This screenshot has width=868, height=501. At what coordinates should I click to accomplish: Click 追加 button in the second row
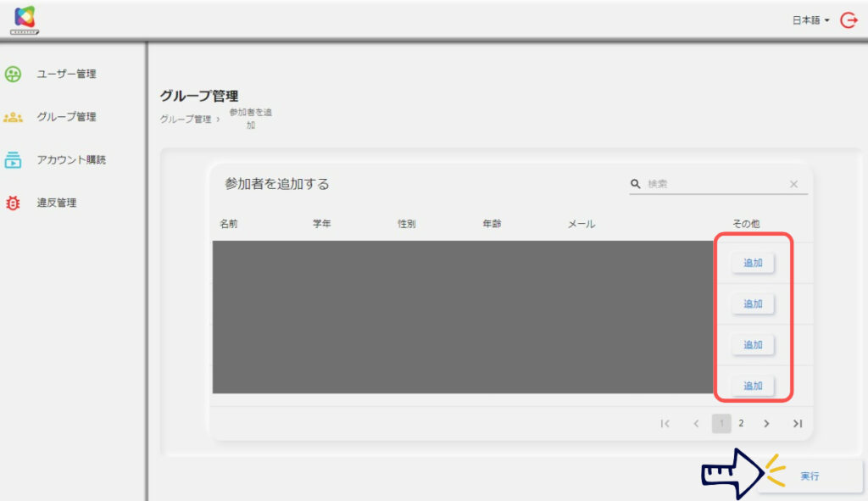[x=753, y=304]
